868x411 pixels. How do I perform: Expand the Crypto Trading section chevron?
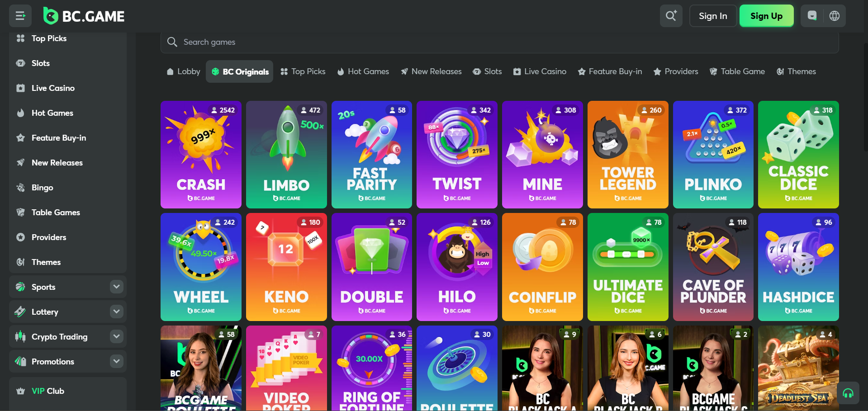point(116,336)
